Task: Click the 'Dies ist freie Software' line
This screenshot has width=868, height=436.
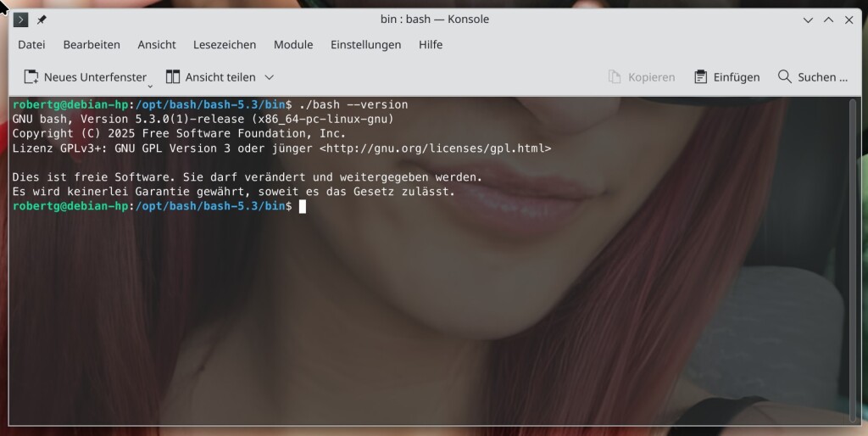Action: pos(248,177)
